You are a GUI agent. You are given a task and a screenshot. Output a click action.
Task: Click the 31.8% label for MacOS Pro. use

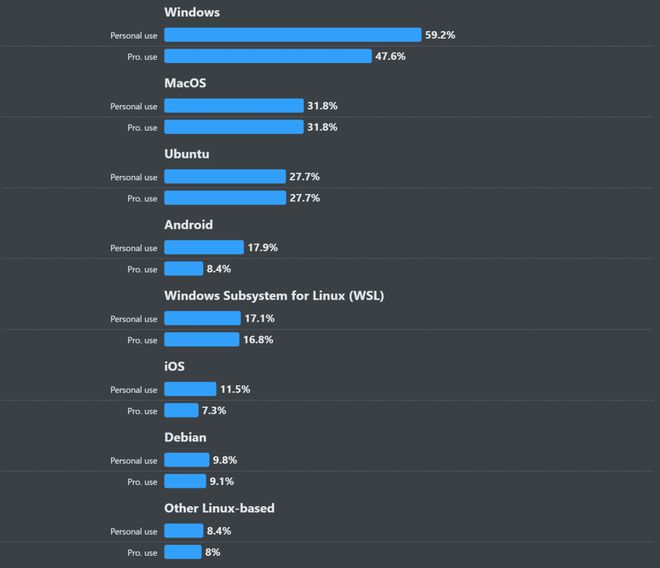point(322,127)
